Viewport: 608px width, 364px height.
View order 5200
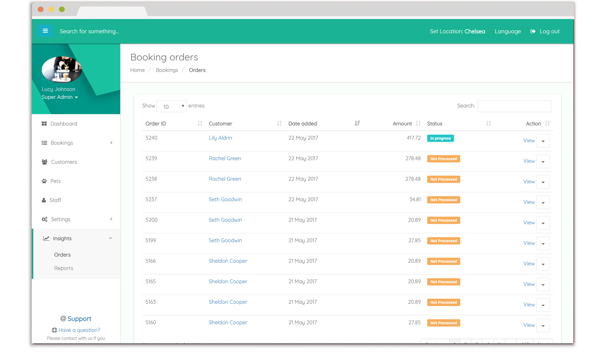click(529, 223)
